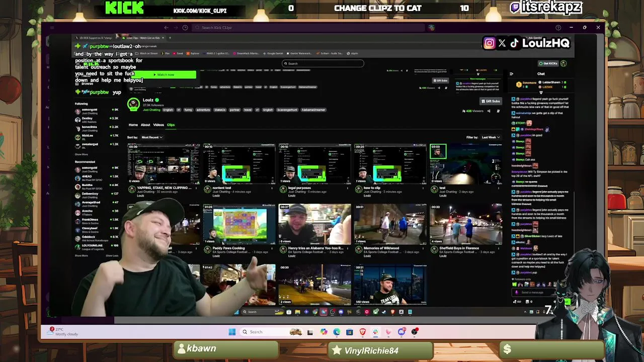Switch to the About channel tab
The image size is (644, 362).
tap(145, 125)
